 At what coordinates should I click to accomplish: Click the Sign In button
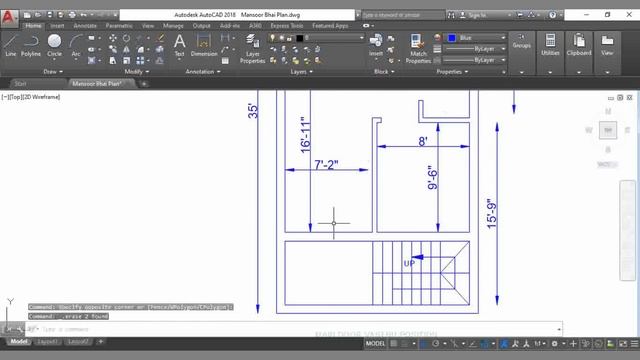click(x=476, y=15)
